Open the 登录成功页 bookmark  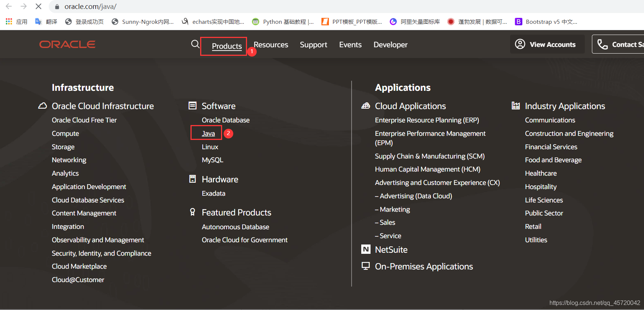pyautogui.click(x=84, y=22)
